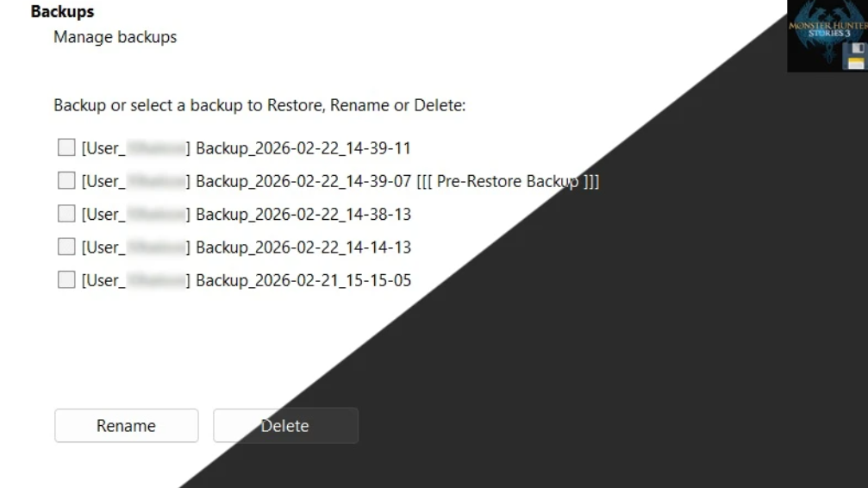Tick the checkbox for Backup_2026-02-22_14-39-07
Screen dimensions: 868x488
[66, 181]
